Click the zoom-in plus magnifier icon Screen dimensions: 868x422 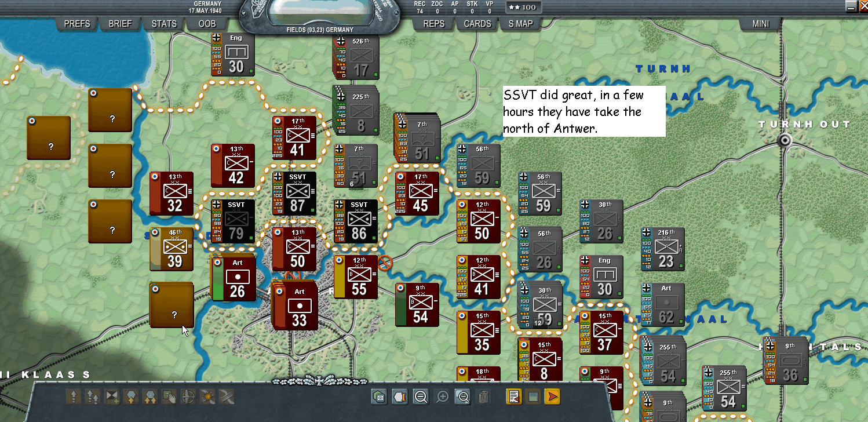pos(442,397)
